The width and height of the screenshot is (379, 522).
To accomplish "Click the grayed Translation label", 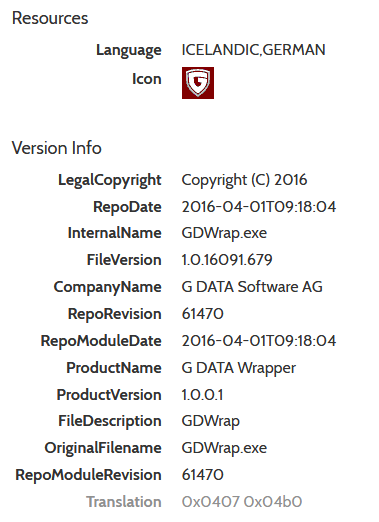I will [x=124, y=502].
